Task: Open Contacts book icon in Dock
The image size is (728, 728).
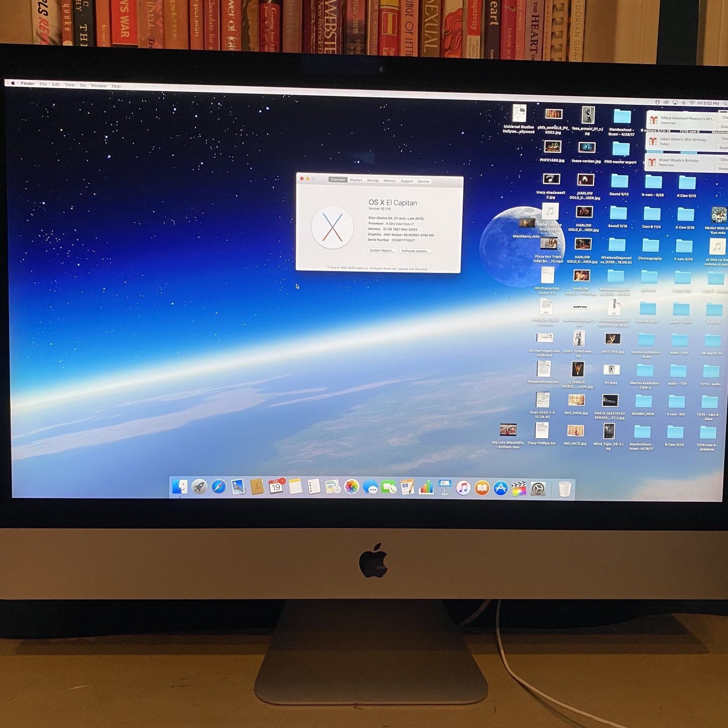Action: tap(257, 487)
